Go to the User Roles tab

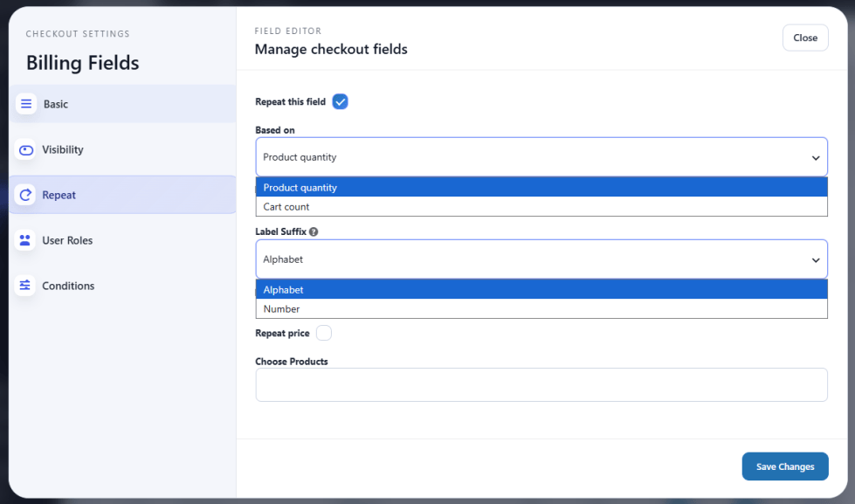(122, 240)
